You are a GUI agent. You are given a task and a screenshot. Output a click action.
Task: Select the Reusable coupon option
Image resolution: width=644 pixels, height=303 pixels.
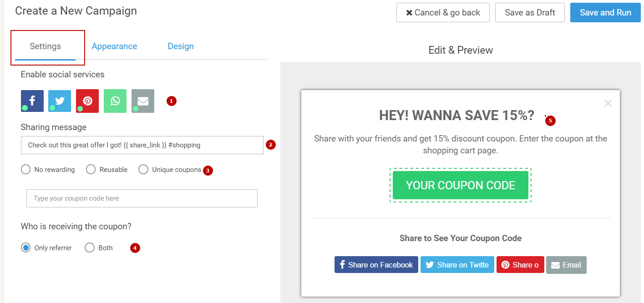coord(91,170)
